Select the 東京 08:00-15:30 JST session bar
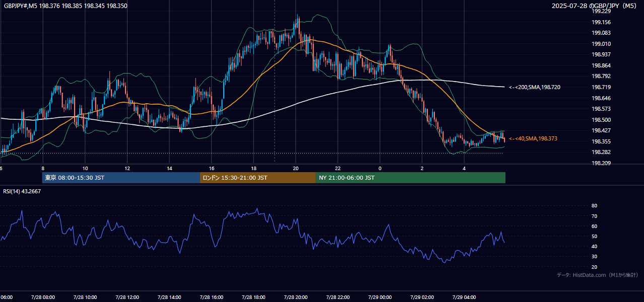644x302 pixels. coord(121,178)
